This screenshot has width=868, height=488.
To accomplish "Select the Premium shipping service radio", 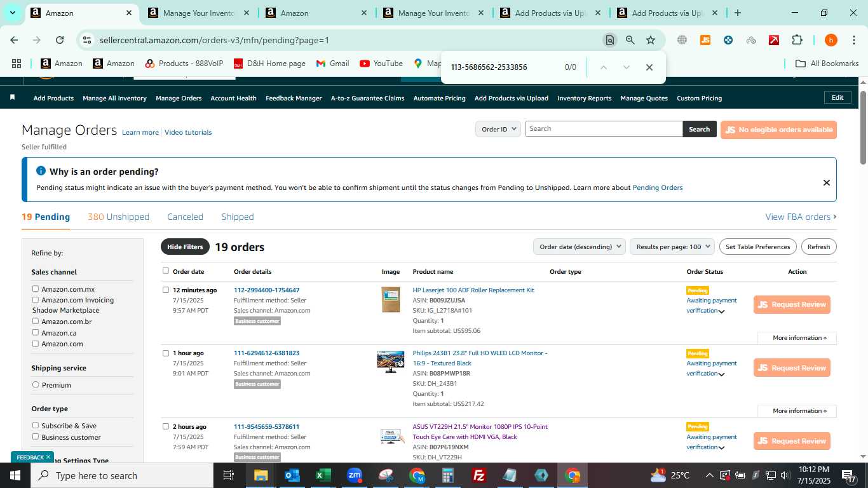I will 36,384.
